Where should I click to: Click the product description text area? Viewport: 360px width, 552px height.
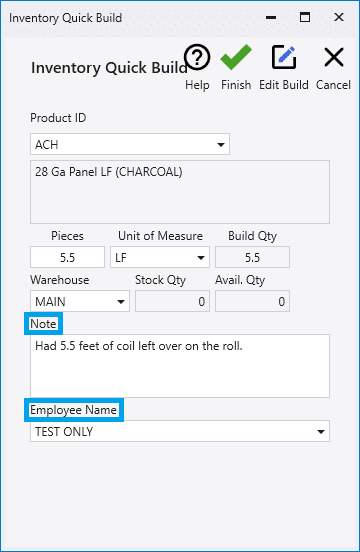[180, 192]
